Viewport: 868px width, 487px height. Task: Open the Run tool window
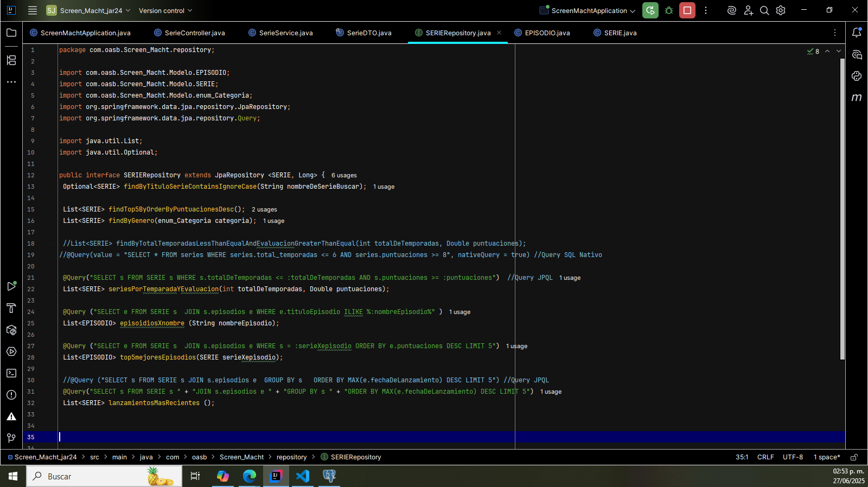pyautogui.click(x=11, y=286)
